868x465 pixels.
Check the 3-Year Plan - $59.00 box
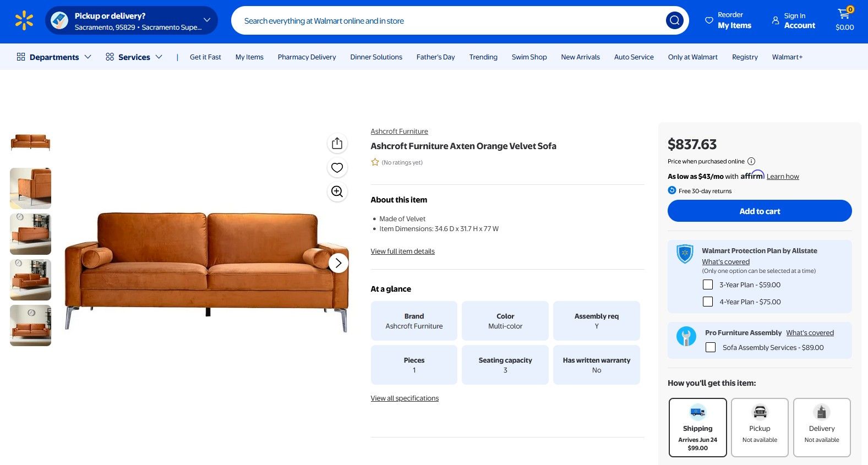click(x=708, y=285)
